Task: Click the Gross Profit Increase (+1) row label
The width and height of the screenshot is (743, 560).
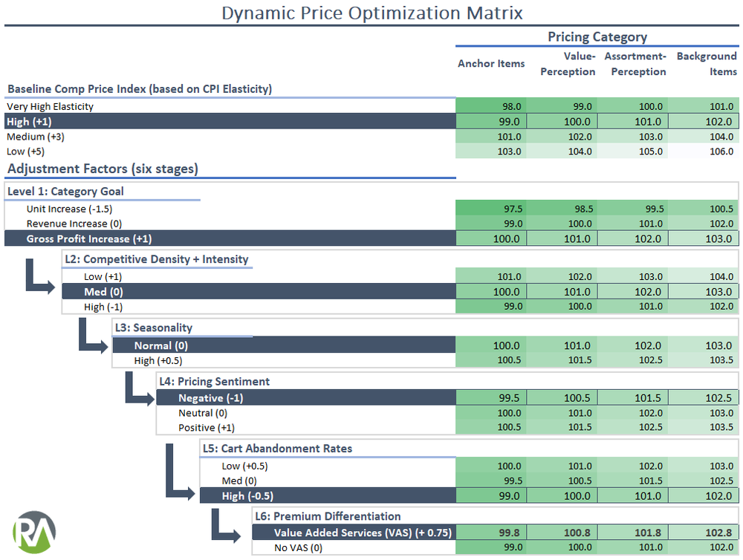Action: (x=89, y=239)
